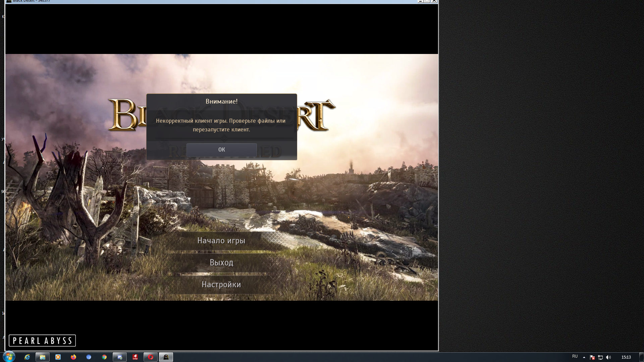
Task: Switch to Opera browser taskbar icon
Action: coord(151,357)
